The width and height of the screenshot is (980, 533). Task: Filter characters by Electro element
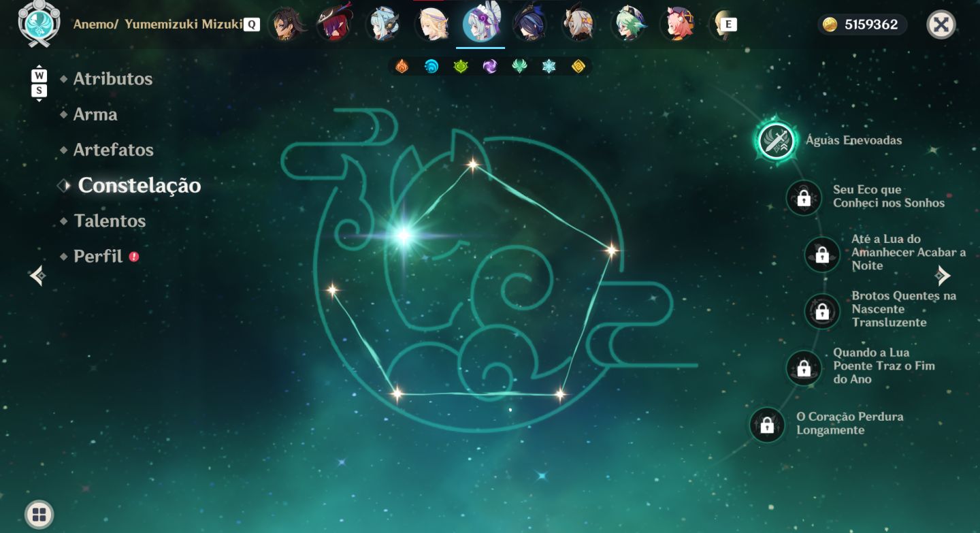click(490, 66)
